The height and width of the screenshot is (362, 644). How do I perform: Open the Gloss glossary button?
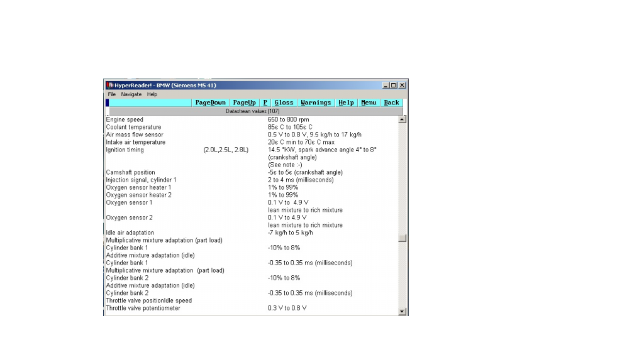tap(284, 102)
